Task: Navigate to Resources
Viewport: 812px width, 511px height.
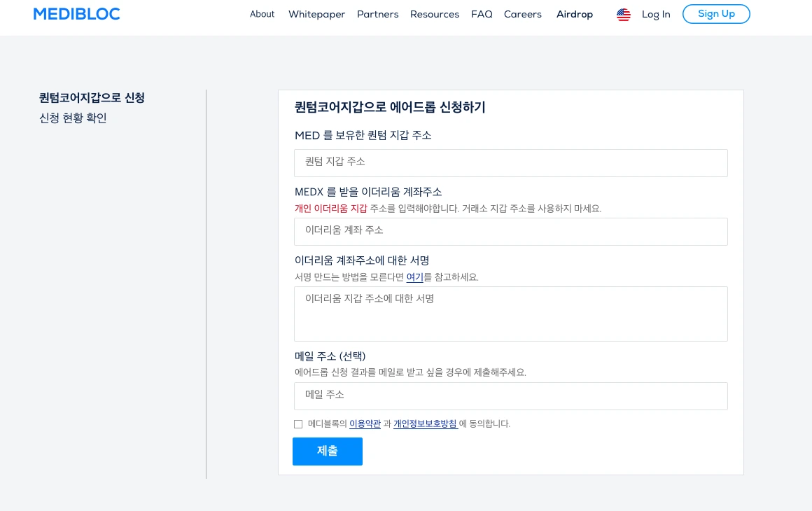Action: point(435,15)
